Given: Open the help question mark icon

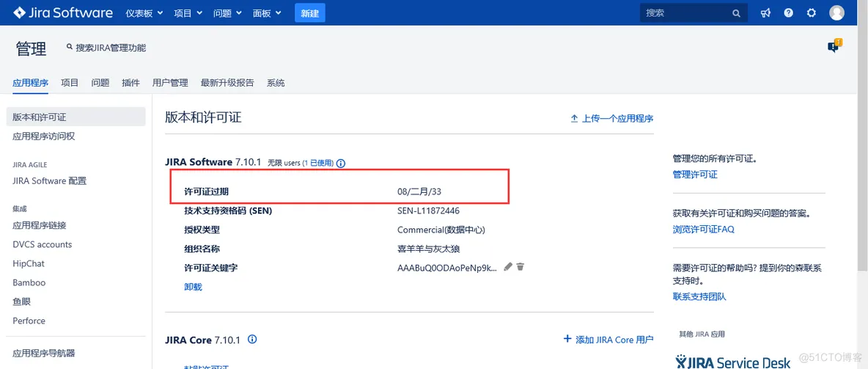Looking at the screenshot, I should [788, 12].
